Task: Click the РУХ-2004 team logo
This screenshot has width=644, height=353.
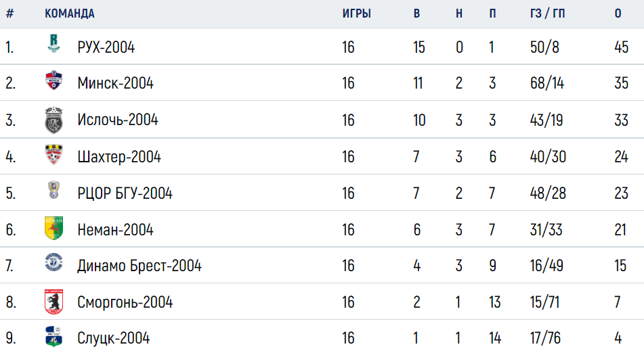Action: [53, 43]
